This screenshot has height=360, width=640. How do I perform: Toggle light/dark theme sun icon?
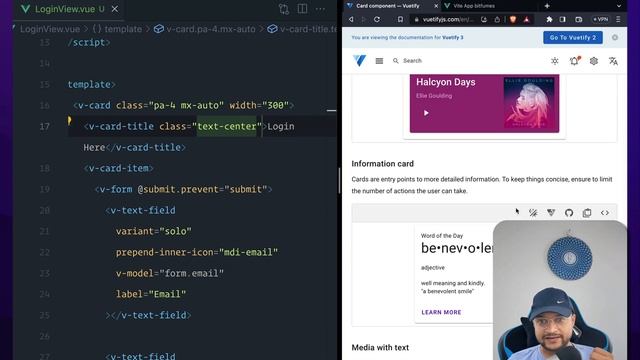pyautogui.click(x=555, y=61)
